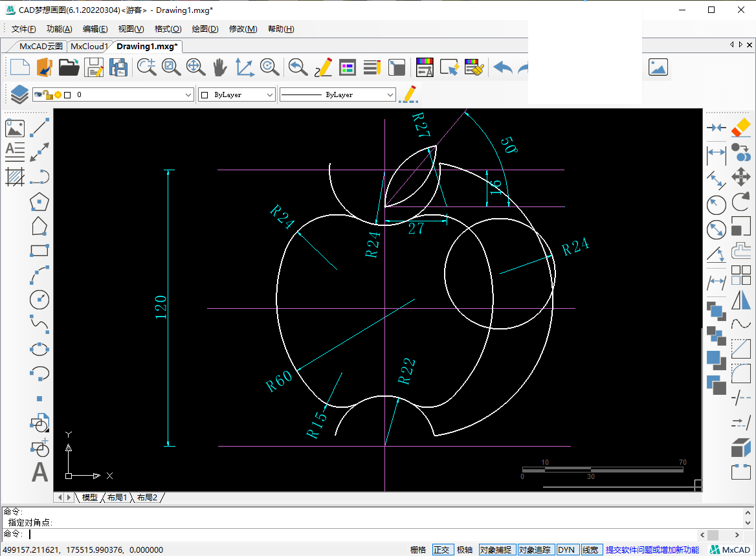
Task: Click the Mirror tool icon
Action: 740,300
